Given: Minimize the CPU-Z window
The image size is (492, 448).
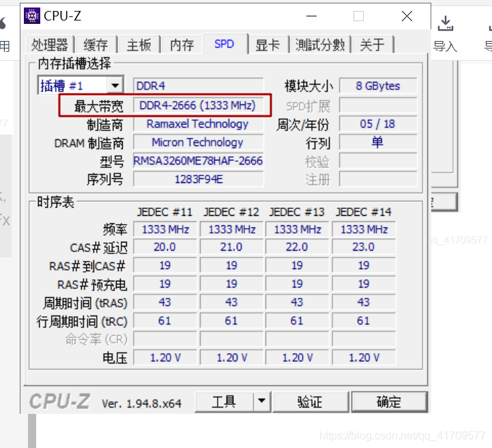Looking at the screenshot, I should click(x=311, y=16).
